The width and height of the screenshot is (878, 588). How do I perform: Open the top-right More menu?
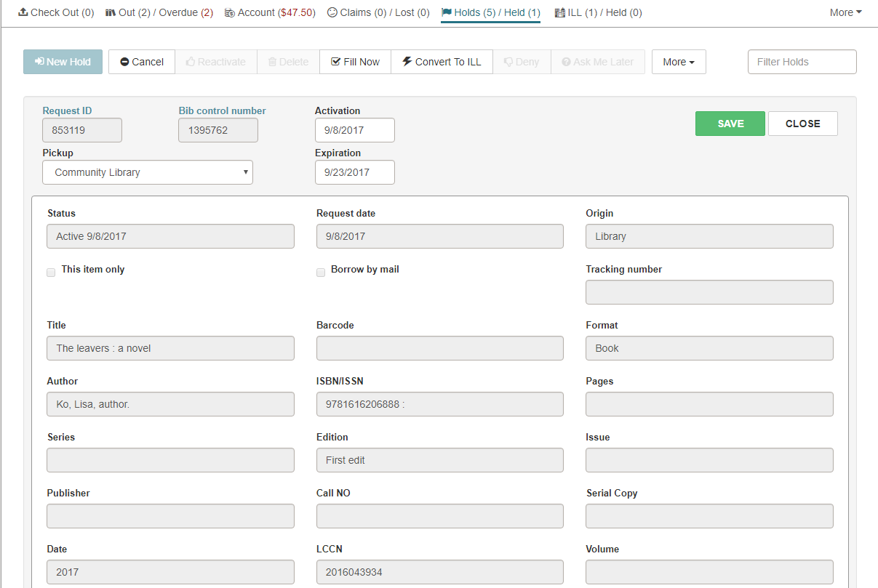click(x=845, y=12)
